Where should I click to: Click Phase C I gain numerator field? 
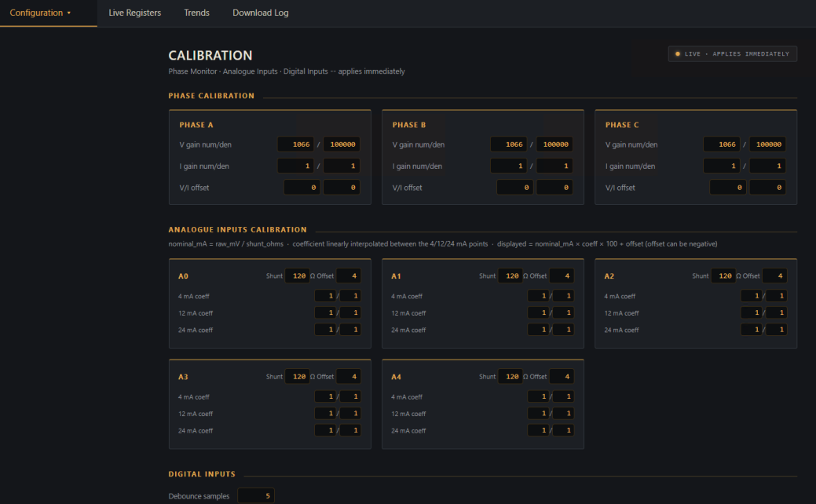tap(721, 166)
